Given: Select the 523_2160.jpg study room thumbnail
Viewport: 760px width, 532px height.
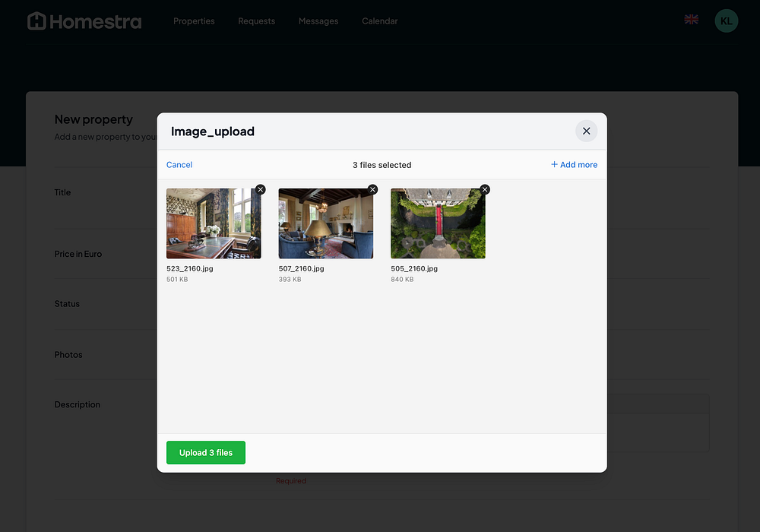Looking at the screenshot, I should click(x=214, y=223).
